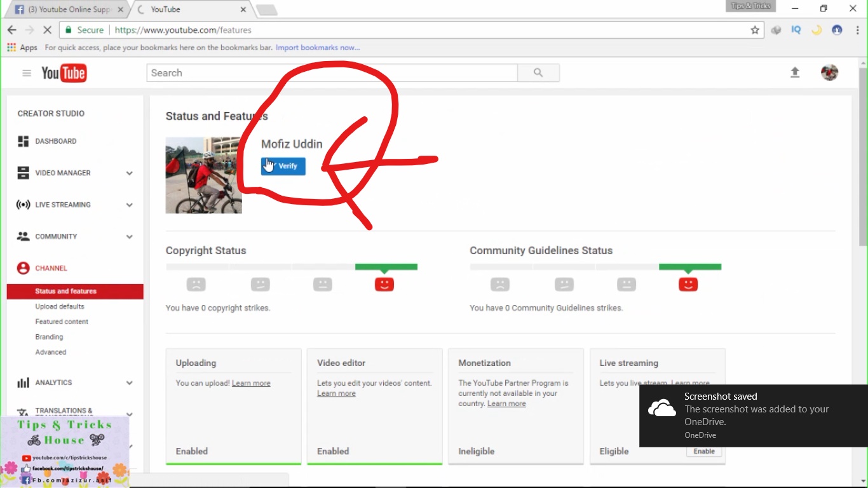The height and width of the screenshot is (488, 868).
Task: Expand the Community section
Action: tap(129, 236)
